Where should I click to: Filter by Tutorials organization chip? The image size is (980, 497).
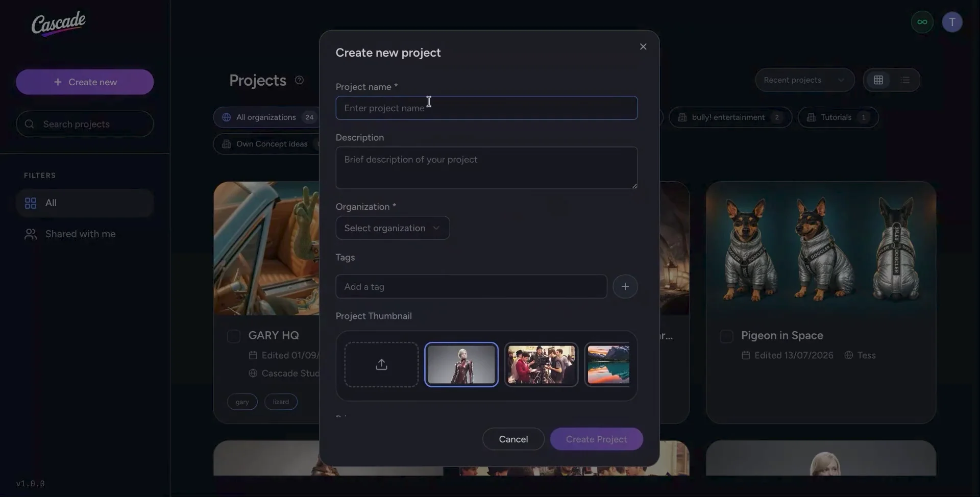tap(838, 117)
